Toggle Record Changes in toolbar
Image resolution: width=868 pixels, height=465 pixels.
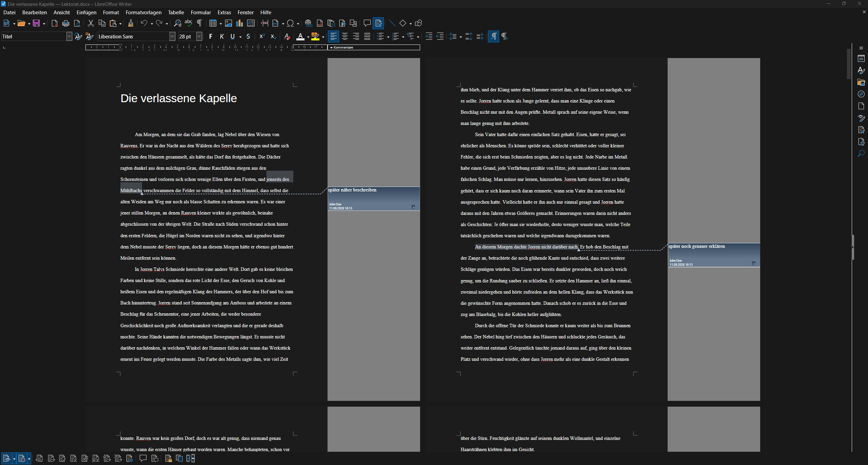(x=378, y=23)
